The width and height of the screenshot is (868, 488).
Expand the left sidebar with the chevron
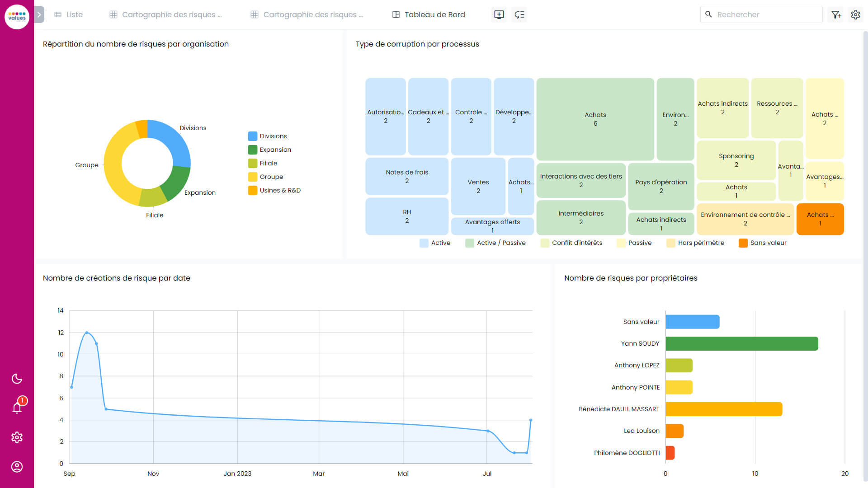click(x=39, y=14)
